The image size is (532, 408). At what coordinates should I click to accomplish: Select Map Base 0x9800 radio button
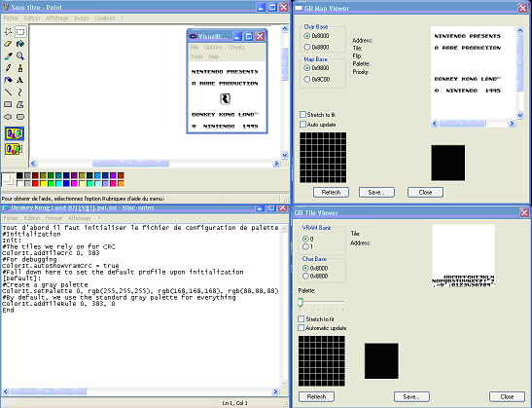[x=307, y=68]
